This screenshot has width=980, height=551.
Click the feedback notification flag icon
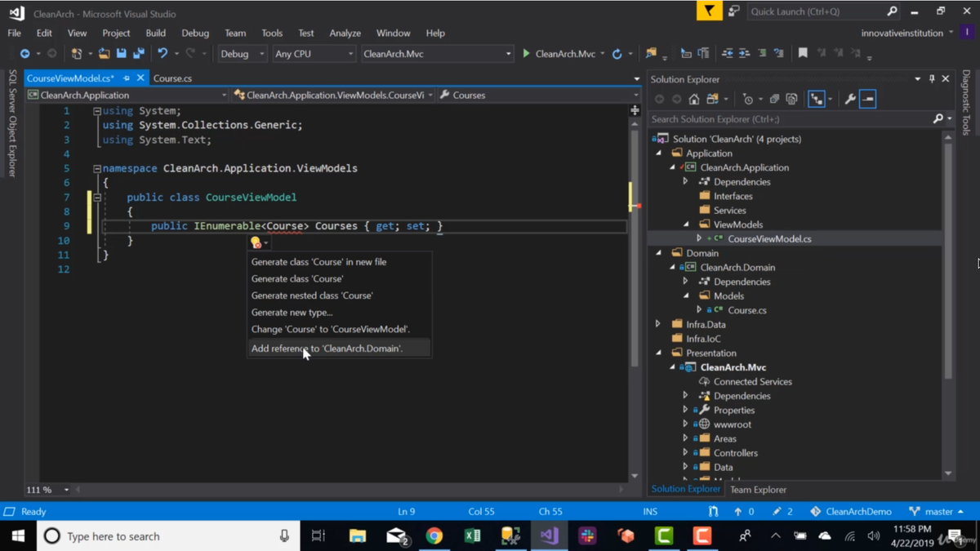click(x=708, y=11)
